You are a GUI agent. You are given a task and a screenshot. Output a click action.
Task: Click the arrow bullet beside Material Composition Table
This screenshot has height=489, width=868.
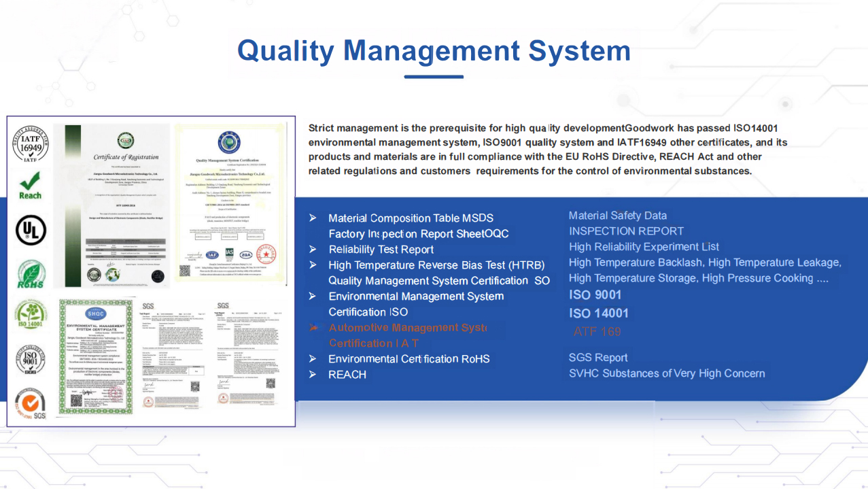[x=313, y=218]
